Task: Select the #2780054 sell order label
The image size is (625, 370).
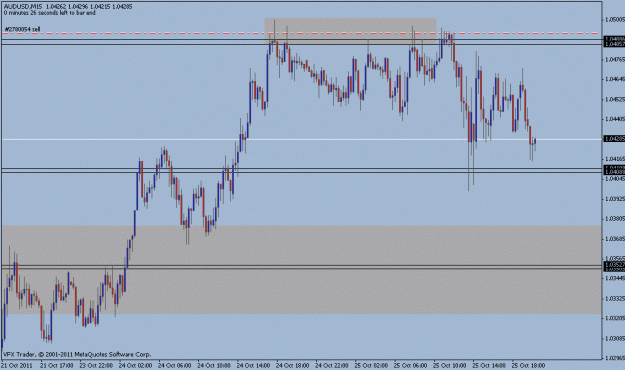Action: coord(22,29)
